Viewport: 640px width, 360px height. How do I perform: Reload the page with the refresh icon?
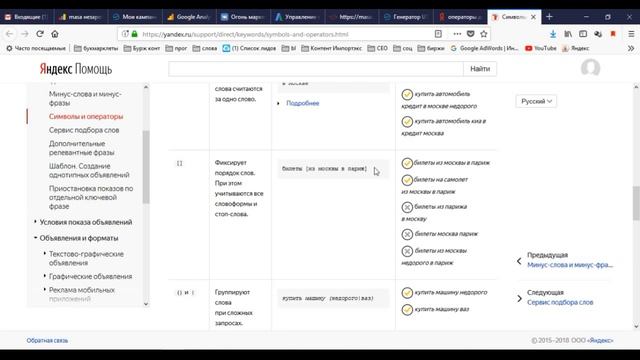coord(40,34)
